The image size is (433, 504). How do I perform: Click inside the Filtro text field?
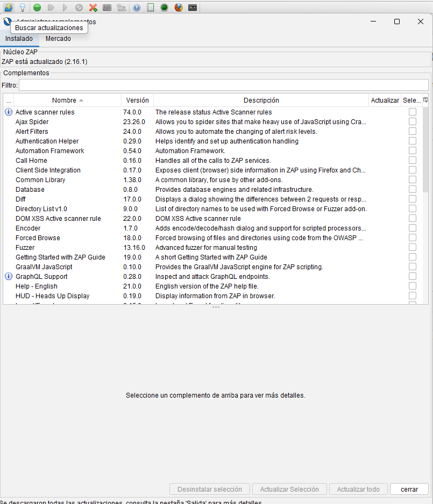tap(223, 85)
